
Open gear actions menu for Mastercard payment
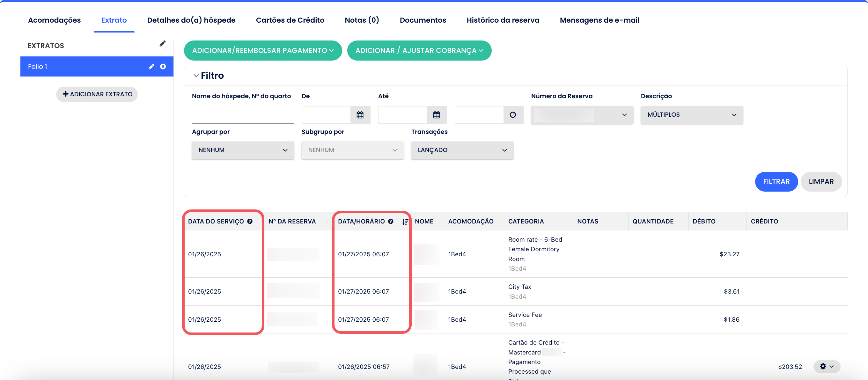coord(826,366)
